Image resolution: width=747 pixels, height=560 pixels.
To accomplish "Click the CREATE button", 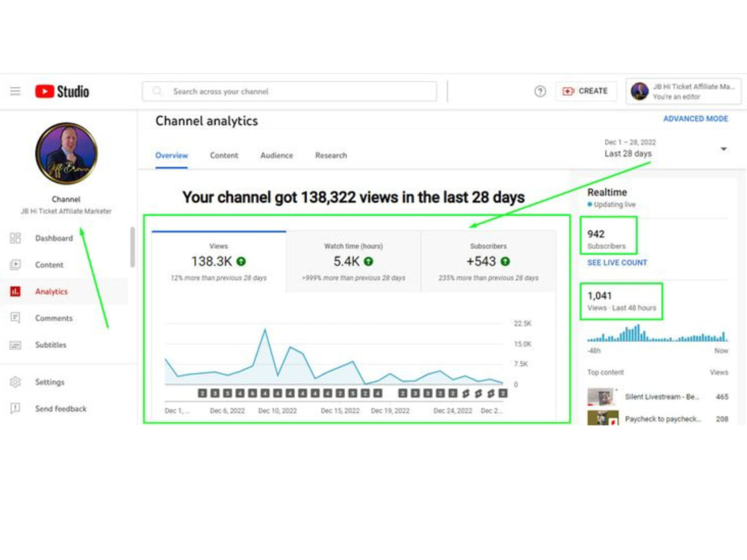I will point(585,91).
